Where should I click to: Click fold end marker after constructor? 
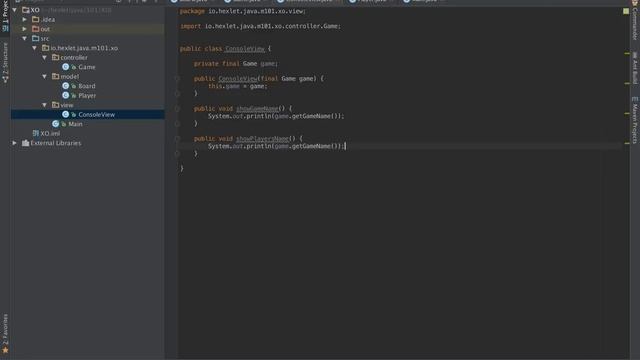click(x=177, y=93)
